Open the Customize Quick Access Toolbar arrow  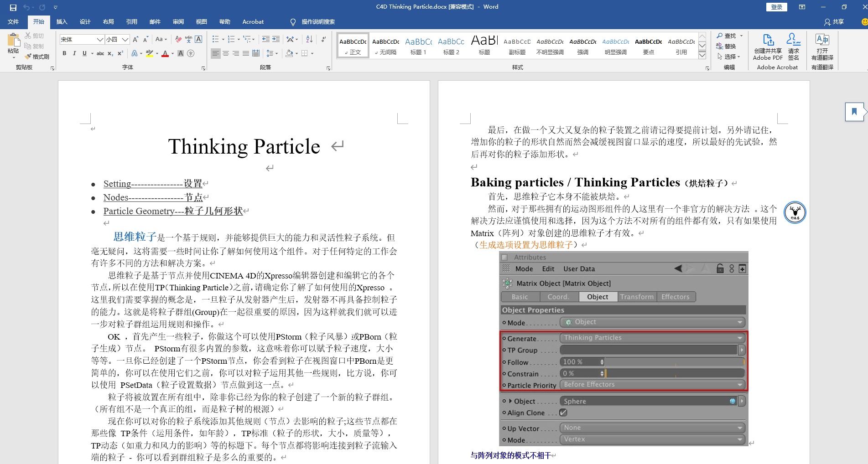(55, 7)
